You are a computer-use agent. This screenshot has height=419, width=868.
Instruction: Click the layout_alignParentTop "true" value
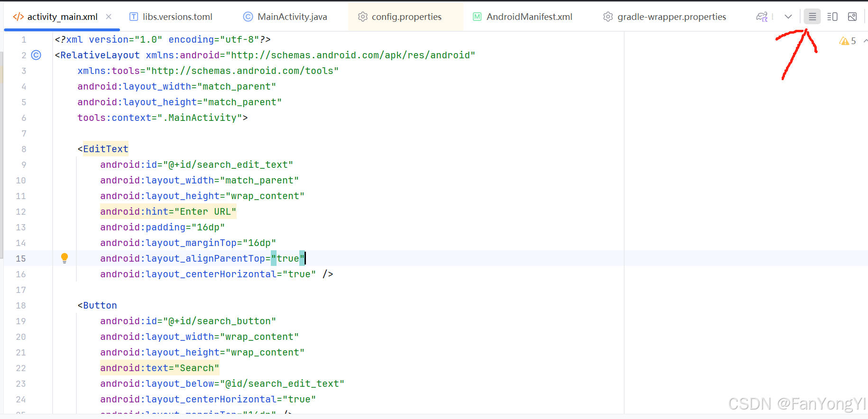(x=288, y=259)
